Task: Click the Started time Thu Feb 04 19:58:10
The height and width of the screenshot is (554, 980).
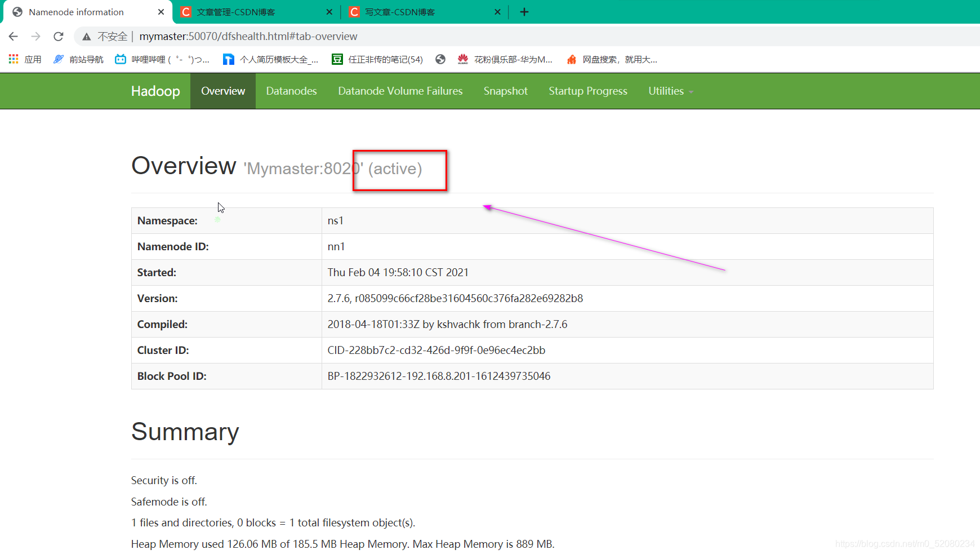Action: [398, 273]
